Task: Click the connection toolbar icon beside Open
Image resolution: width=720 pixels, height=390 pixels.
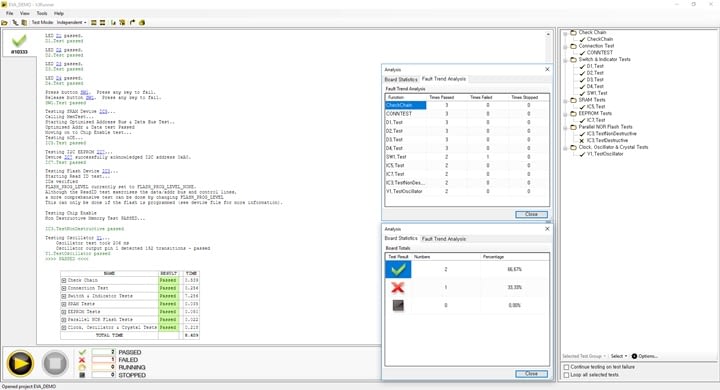Action: pyautogui.click(x=15, y=23)
